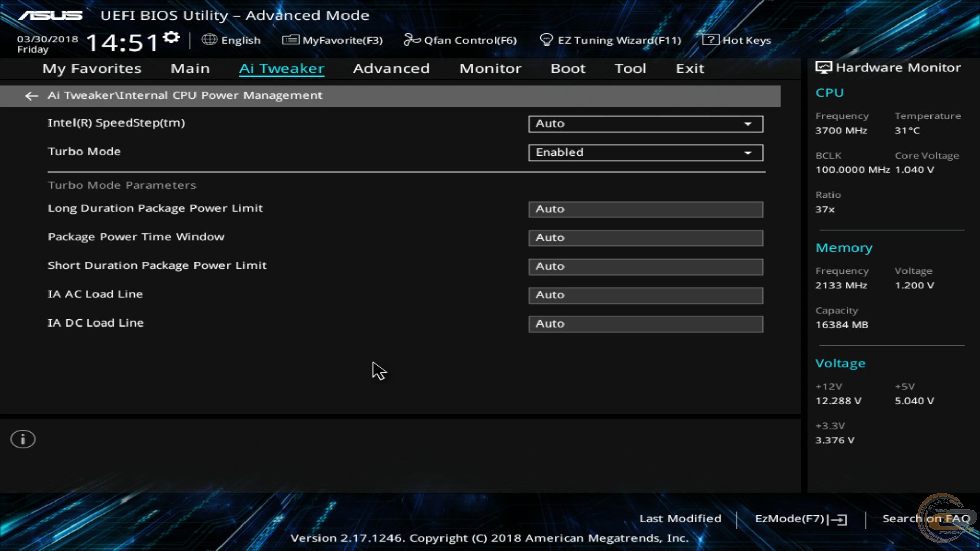The image size is (980, 551).
Task: Open the Search on FAQ link
Action: [925, 519]
